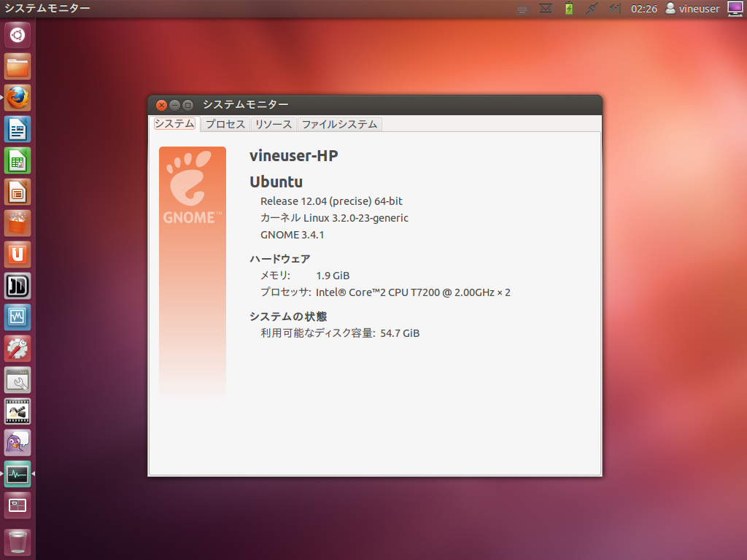Click the Release 12.04 (precise) 64-bit line
Viewport: 747px width, 560px height.
pos(332,201)
